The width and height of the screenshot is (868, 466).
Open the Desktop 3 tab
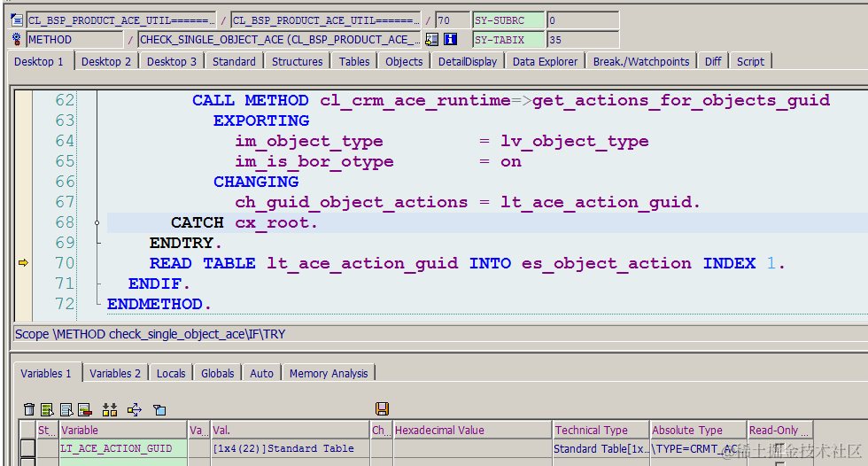(x=172, y=61)
